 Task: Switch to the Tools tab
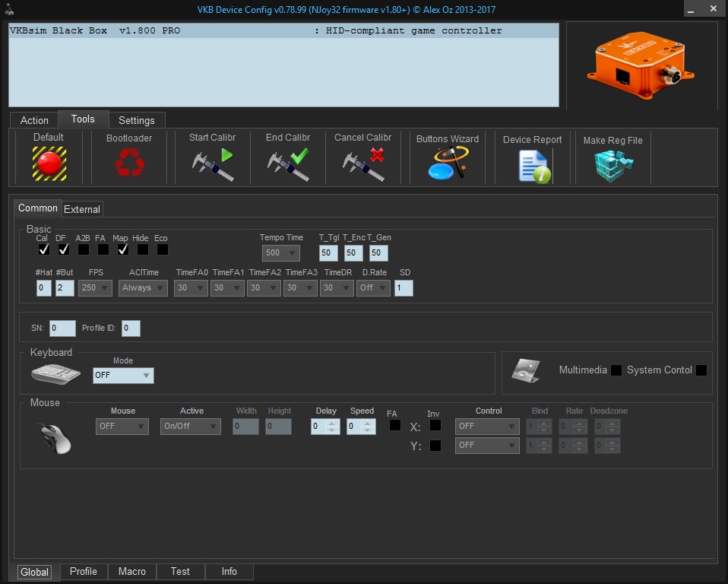(x=83, y=119)
